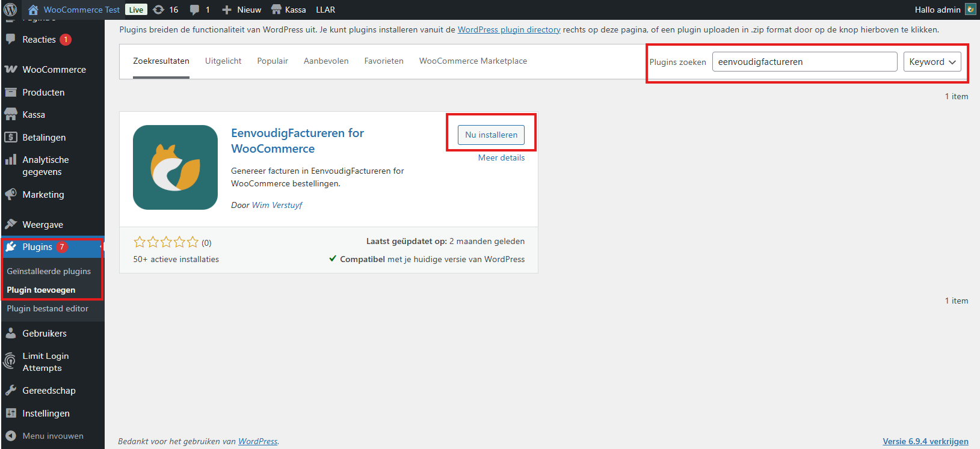This screenshot has width=980, height=449.
Task: Switch to the Aanbevolen tab
Action: pyautogui.click(x=326, y=61)
